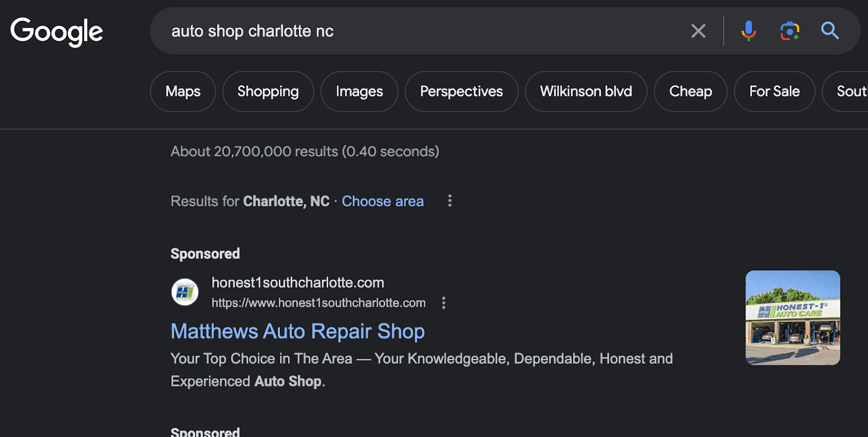Filter results by Wilkinson blvd
Viewport: 868px width, 437px height.
[586, 91]
